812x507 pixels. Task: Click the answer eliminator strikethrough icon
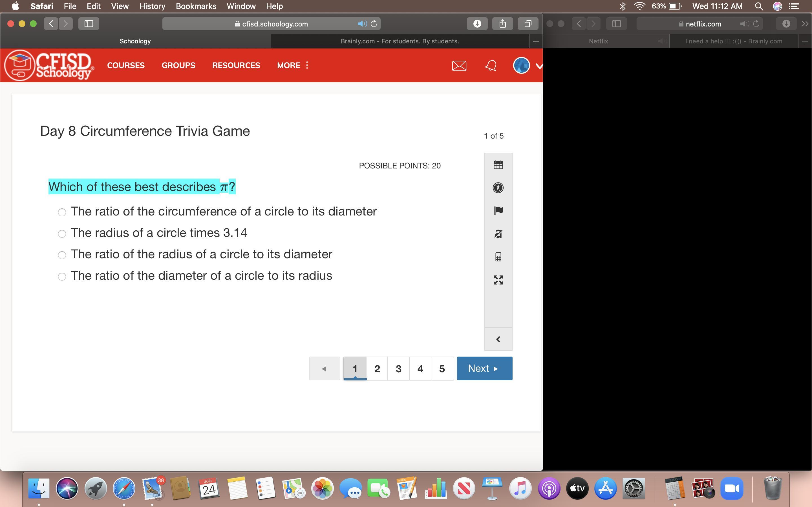(x=498, y=234)
